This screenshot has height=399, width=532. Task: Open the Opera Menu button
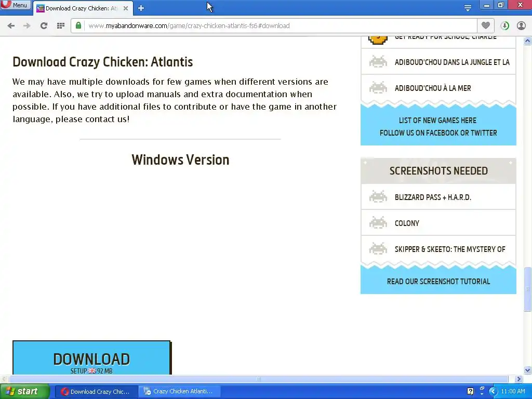click(x=15, y=5)
